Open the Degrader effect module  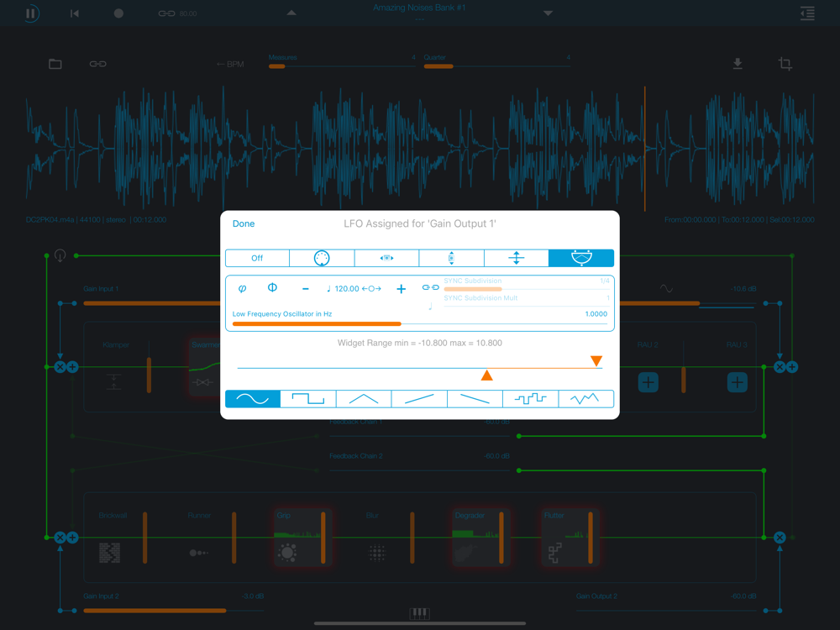point(480,538)
